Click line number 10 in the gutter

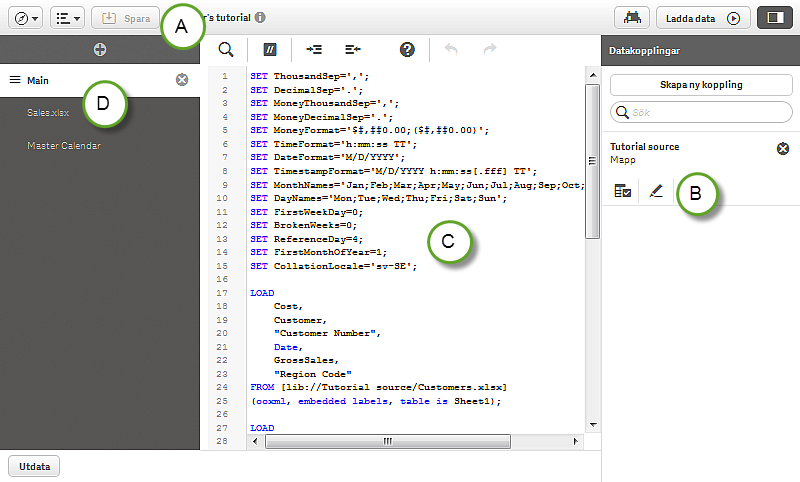pos(222,198)
